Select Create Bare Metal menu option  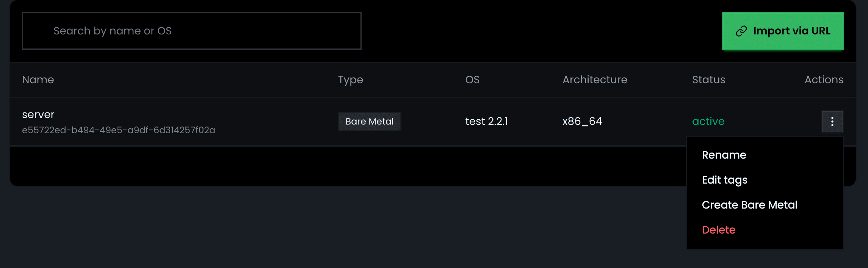point(749,205)
